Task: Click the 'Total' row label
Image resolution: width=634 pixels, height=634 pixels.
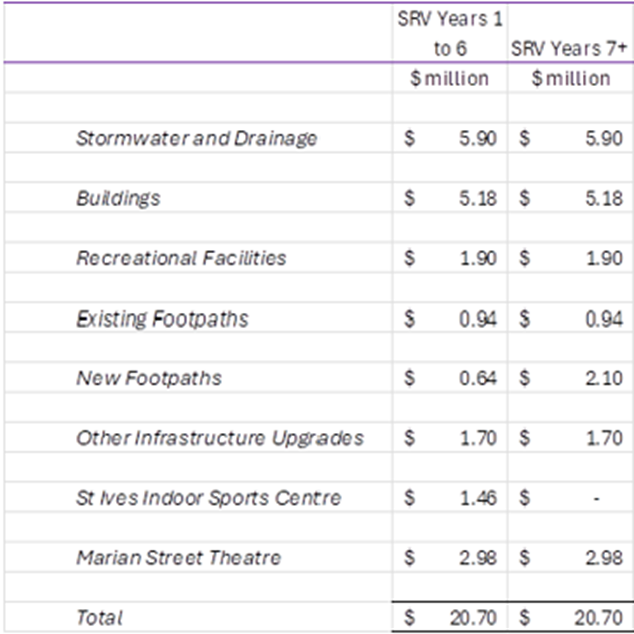Action: [99, 618]
